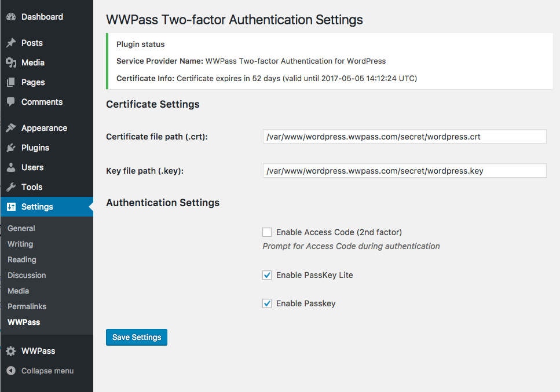Click the Comments speech bubble icon
This screenshot has width=560, height=392.
click(x=11, y=102)
